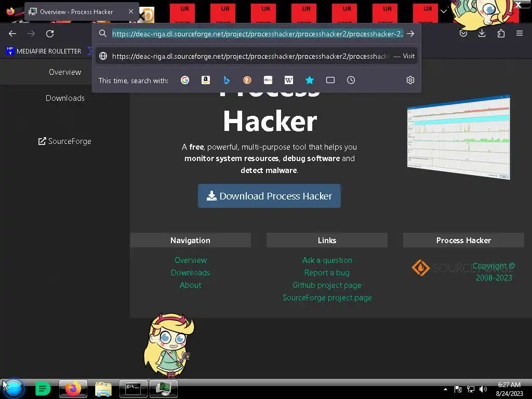
Task: Open search settings gear in urlbar
Action: (410, 80)
